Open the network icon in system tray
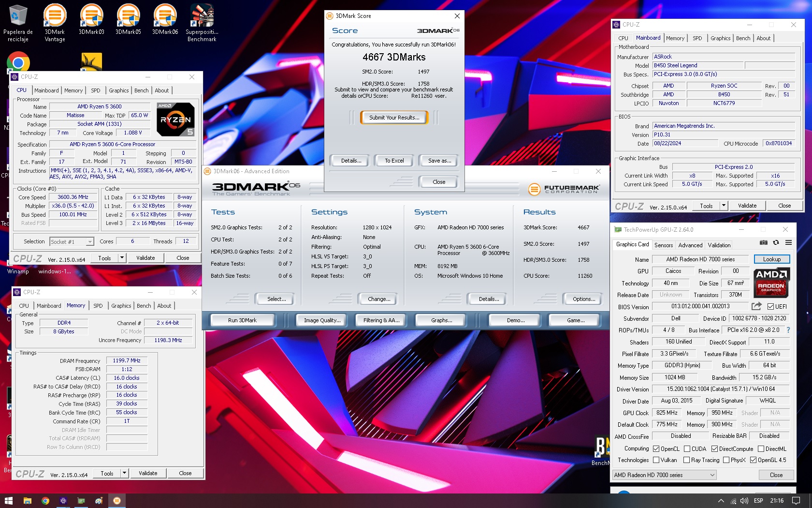812x508 pixels. [x=733, y=501]
